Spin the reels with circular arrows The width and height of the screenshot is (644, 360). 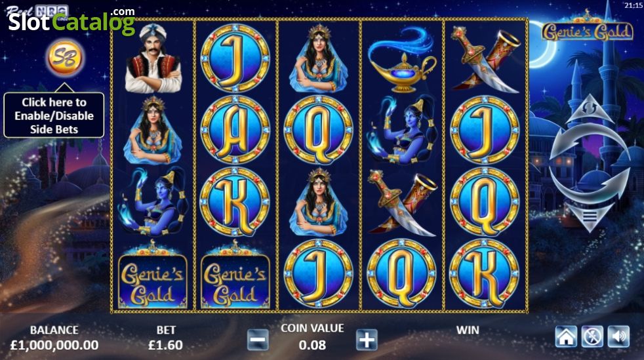(x=590, y=163)
